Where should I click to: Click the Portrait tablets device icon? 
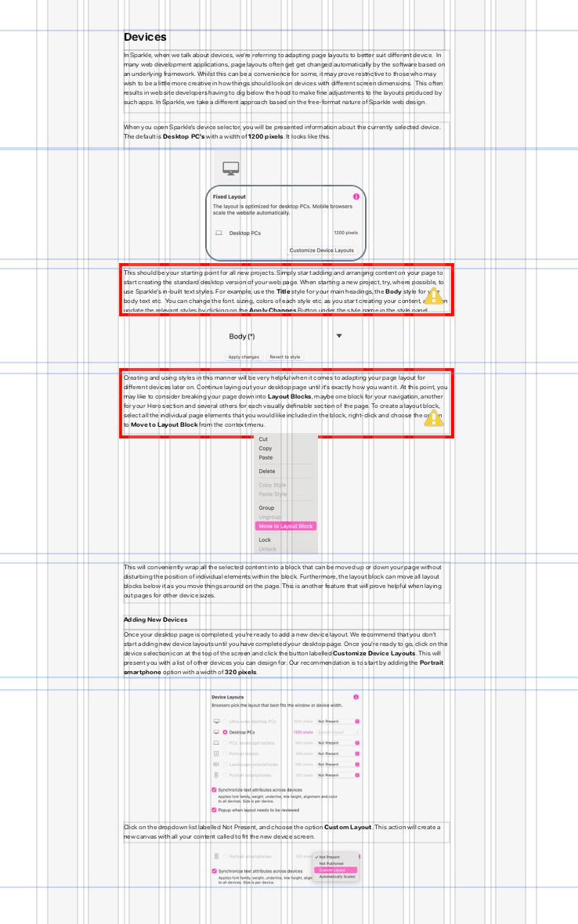pos(216,754)
